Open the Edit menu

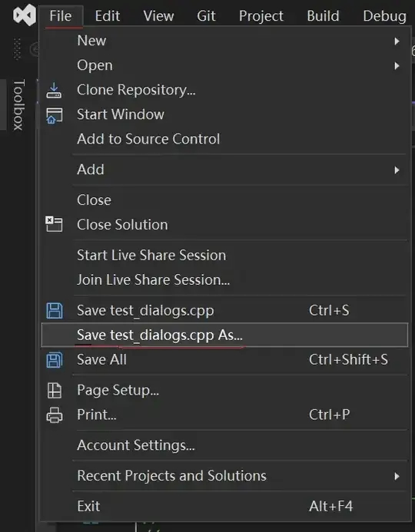(108, 16)
